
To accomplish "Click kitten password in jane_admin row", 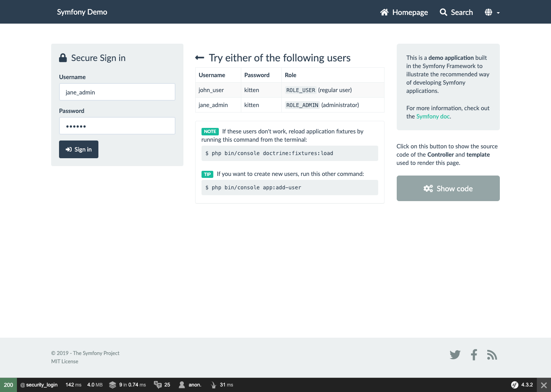I will click(251, 105).
